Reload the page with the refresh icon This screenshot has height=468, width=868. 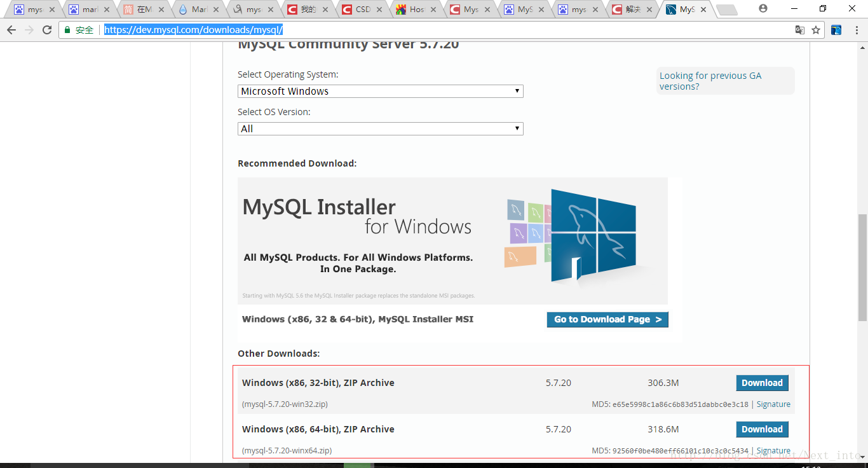pyautogui.click(x=47, y=30)
